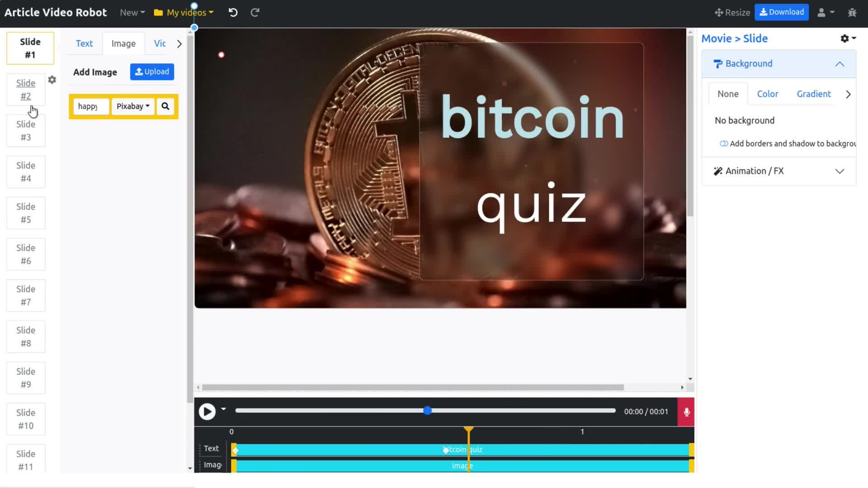Click the Image tab in editor

click(x=123, y=43)
